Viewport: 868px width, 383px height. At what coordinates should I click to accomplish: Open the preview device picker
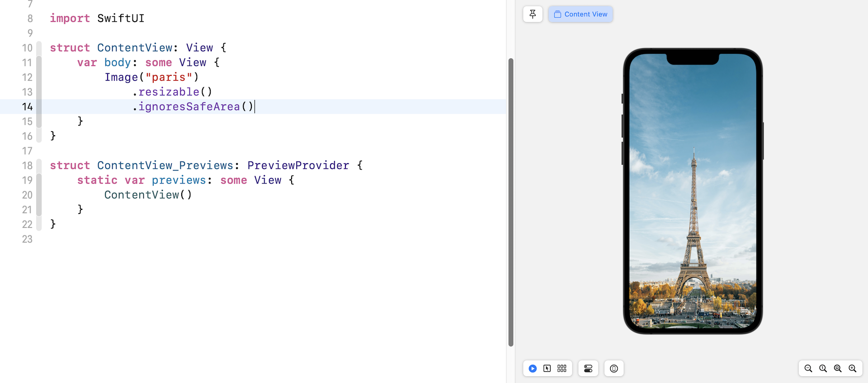point(614,369)
